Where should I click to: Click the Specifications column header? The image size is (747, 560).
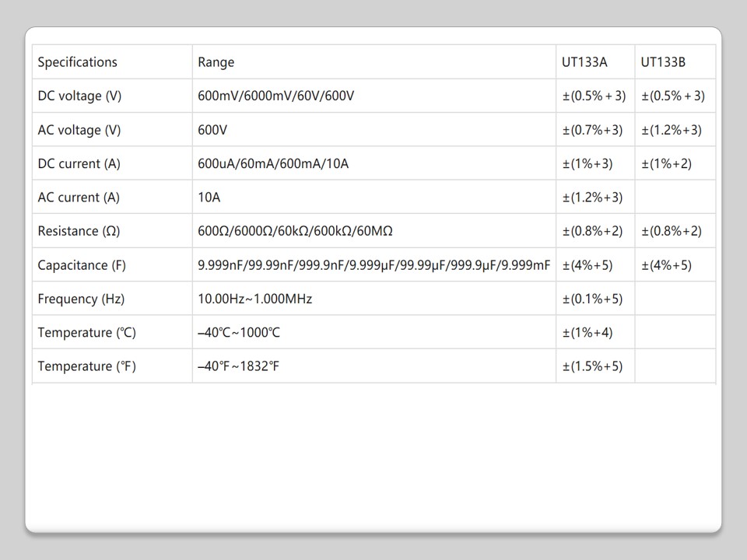click(x=78, y=62)
